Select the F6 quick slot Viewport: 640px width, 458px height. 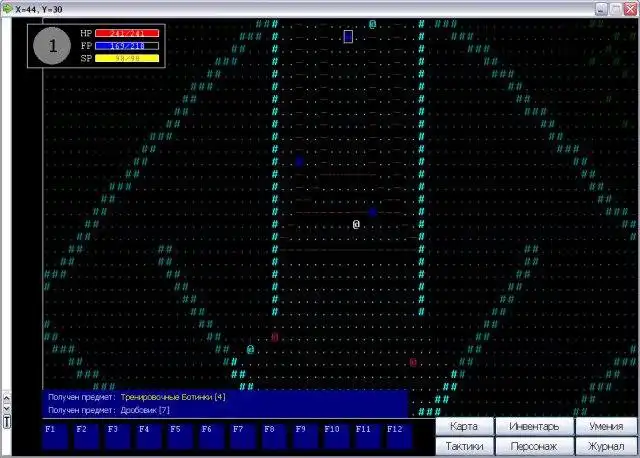212,436
